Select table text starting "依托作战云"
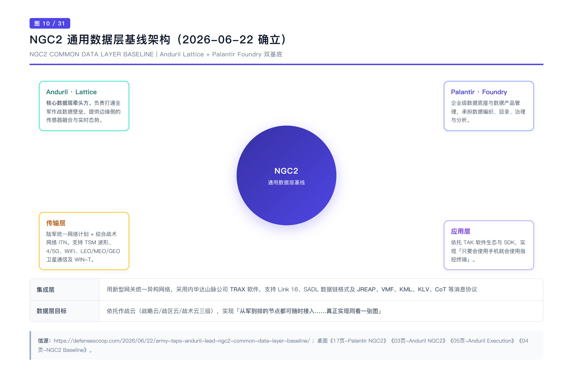573x392 pixels. click(x=244, y=311)
